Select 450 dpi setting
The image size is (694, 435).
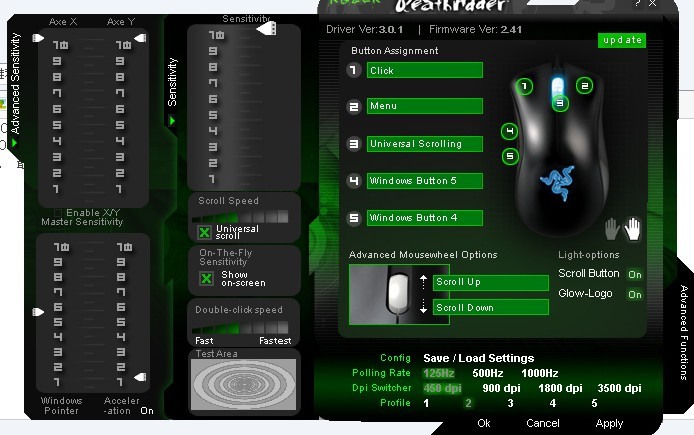click(x=442, y=389)
